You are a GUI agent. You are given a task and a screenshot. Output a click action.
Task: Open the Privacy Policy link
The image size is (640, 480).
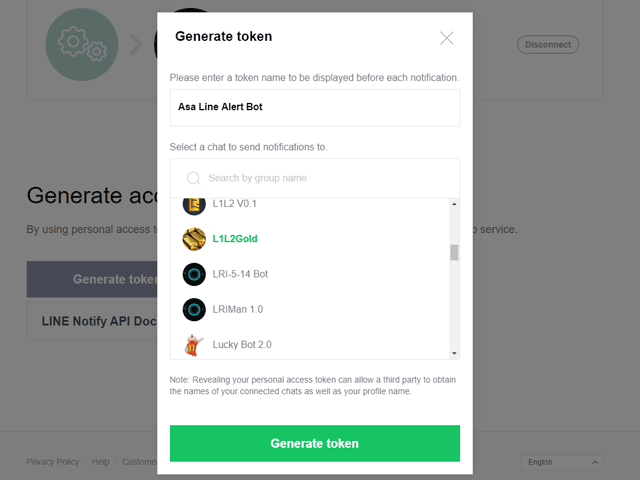53,462
